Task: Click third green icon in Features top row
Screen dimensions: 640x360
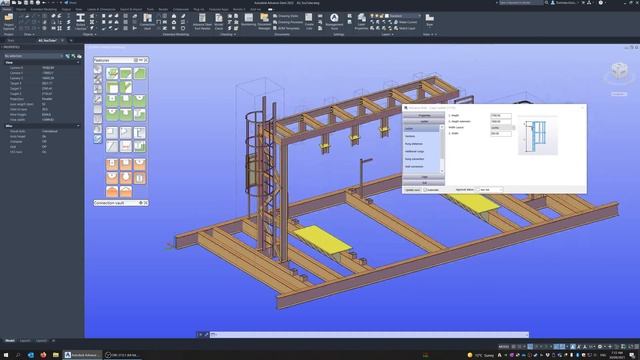Action: 140,74
